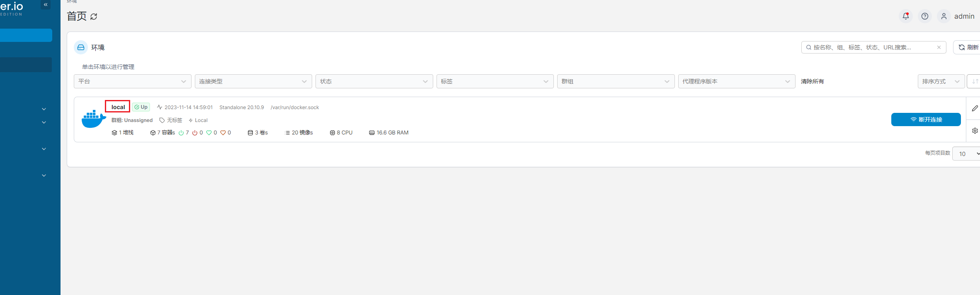980x295 pixels.
Task: Change items per page dropdown showing 10
Action: pos(967,154)
